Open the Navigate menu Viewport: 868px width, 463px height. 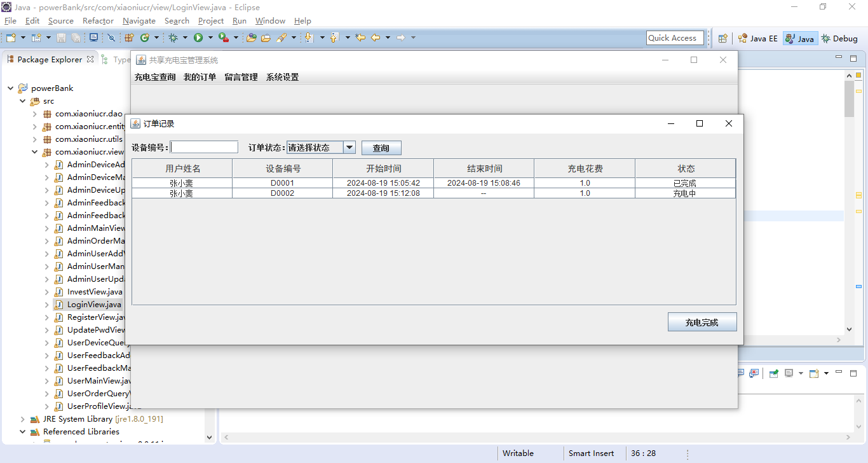(139, 21)
